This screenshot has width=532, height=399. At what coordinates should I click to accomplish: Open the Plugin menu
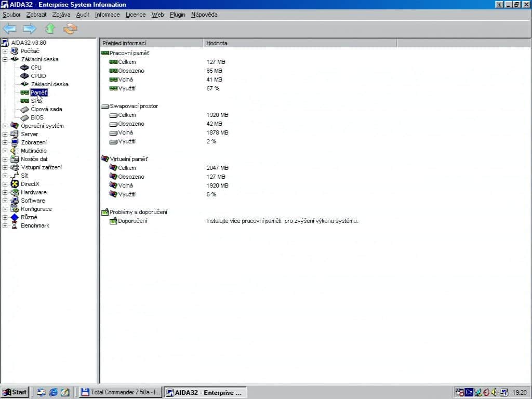point(178,15)
